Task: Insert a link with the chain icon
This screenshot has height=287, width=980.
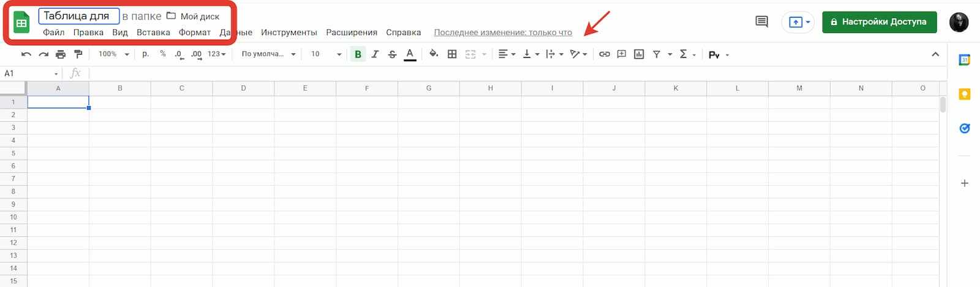Action: pyautogui.click(x=604, y=55)
